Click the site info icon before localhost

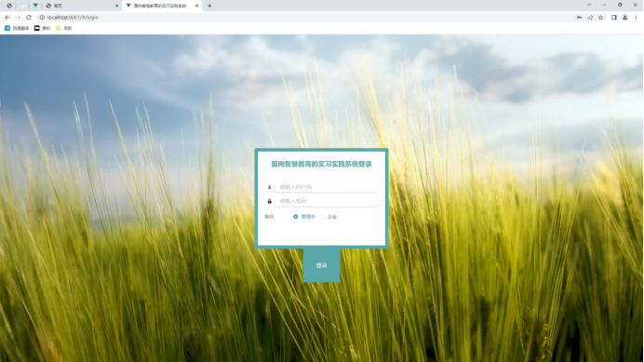42,18
